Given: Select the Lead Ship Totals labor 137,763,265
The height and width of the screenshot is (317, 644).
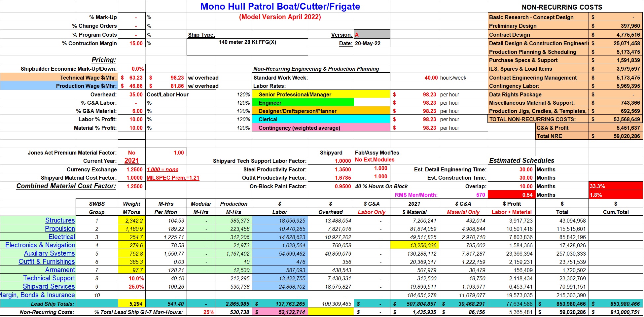Looking at the screenshot, I should [280, 303].
